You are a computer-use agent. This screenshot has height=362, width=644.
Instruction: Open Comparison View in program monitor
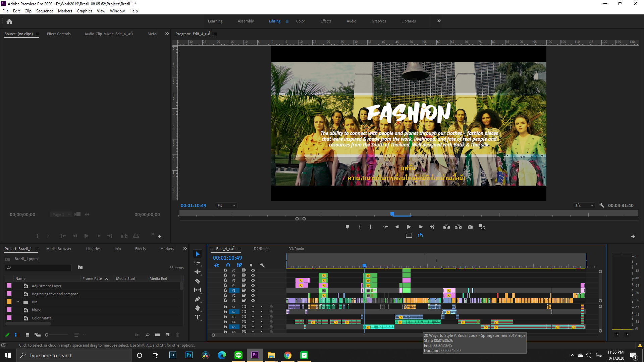pos(482,227)
